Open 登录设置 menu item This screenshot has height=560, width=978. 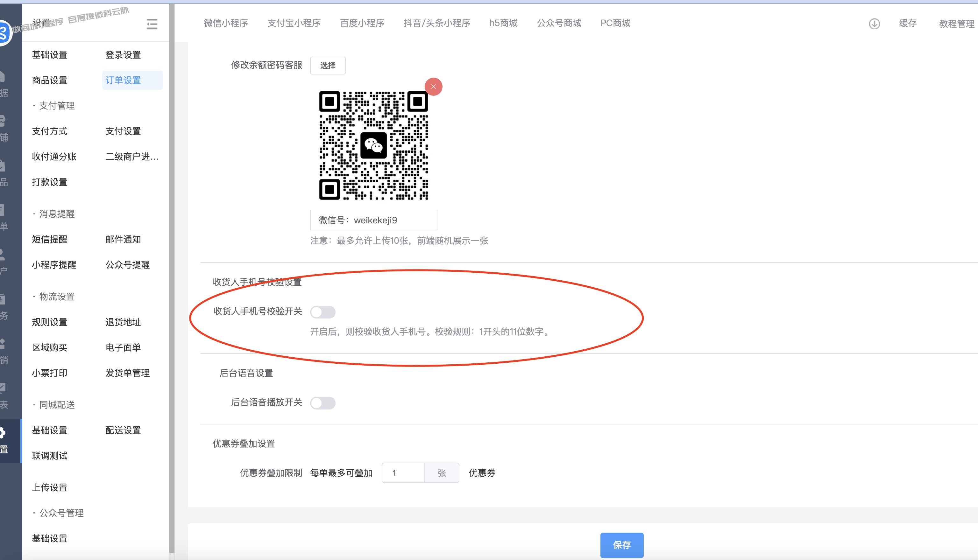[123, 55]
